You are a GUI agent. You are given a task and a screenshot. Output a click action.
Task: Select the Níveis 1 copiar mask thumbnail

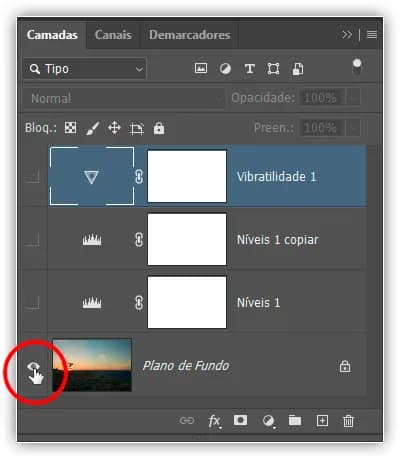(187, 239)
